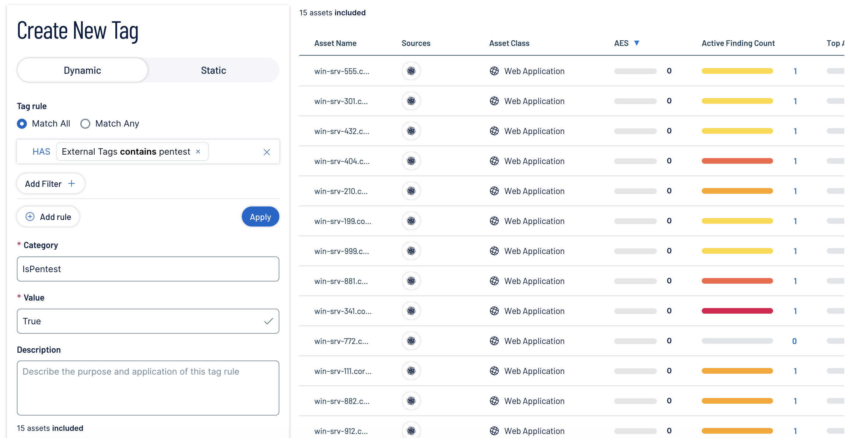
Task: Click into the Description text area
Action: tap(148, 387)
